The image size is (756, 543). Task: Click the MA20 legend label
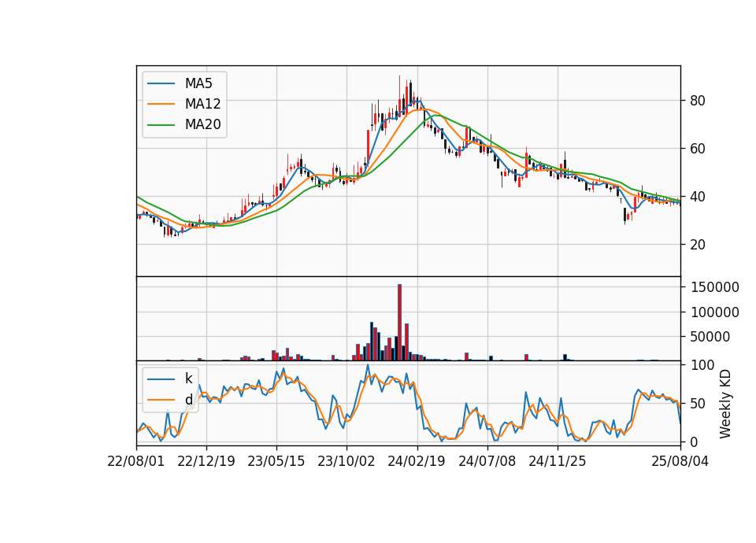[x=202, y=125]
